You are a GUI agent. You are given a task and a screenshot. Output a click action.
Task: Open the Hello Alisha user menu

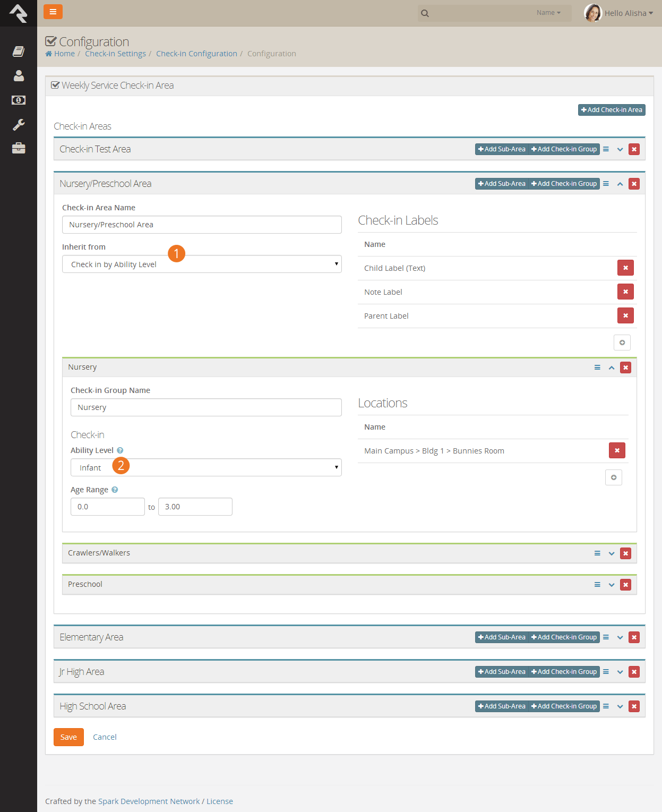tap(619, 13)
